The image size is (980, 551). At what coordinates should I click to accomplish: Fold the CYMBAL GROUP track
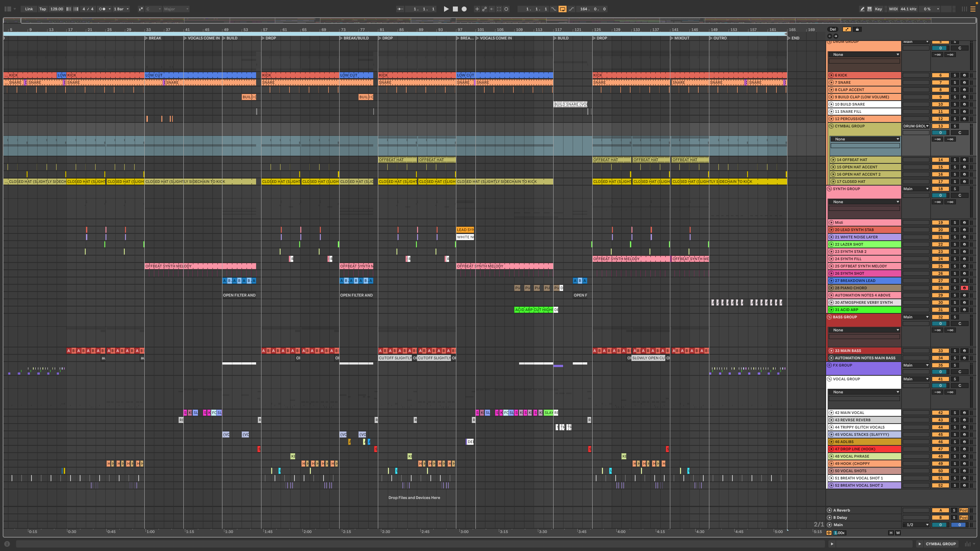pos(831,126)
